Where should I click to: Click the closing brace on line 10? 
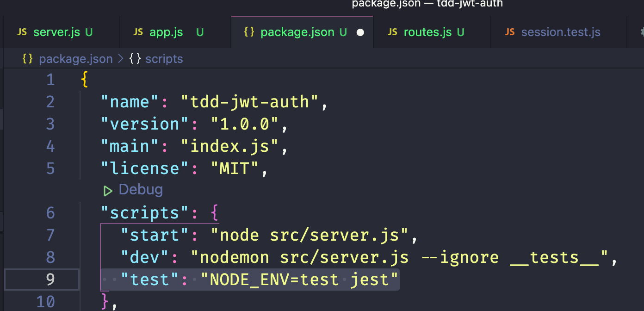click(105, 302)
